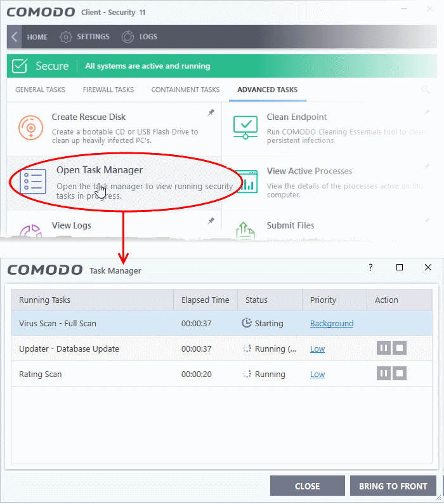Sort by Elapsed Time column header

pyautogui.click(x=206, y=300)
